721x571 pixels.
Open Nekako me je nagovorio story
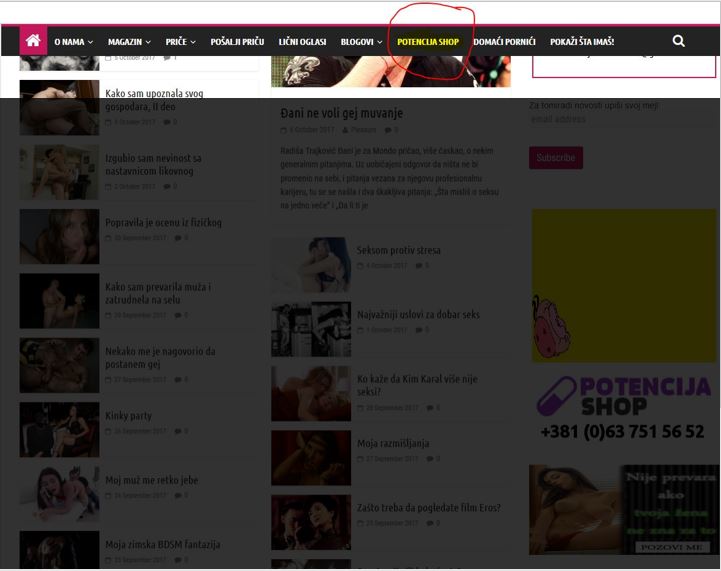point(160,358)
